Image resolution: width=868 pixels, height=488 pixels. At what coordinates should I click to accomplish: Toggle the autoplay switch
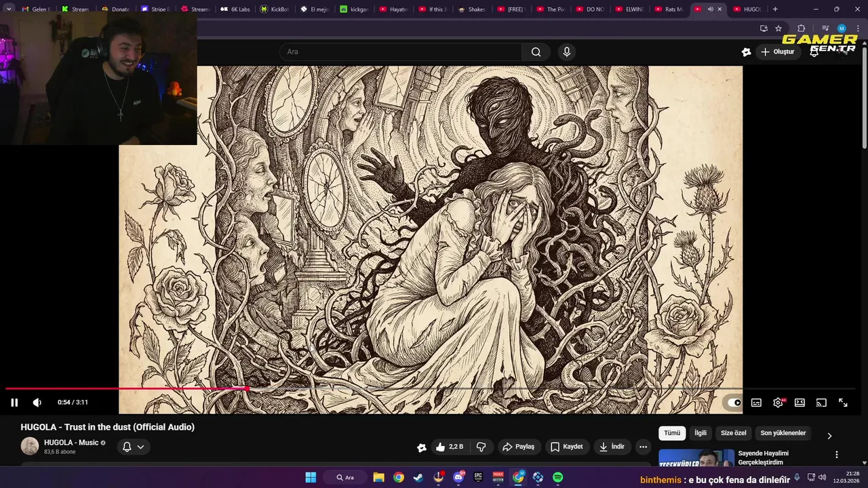coord(734,403)
